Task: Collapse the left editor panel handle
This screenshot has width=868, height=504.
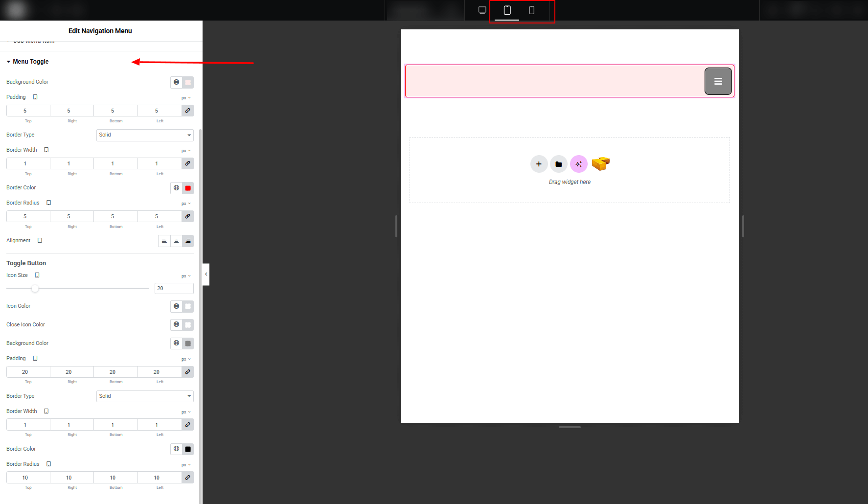Action: point(206,274)
